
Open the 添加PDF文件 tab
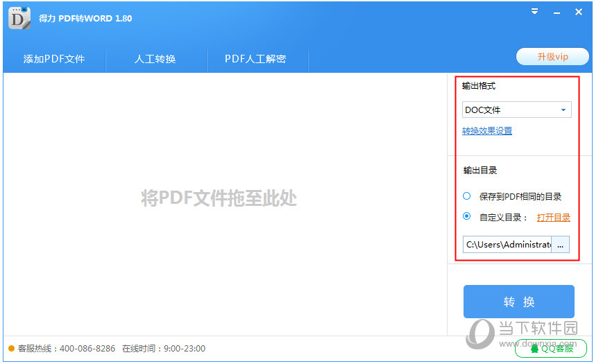(x=54, y=59)
